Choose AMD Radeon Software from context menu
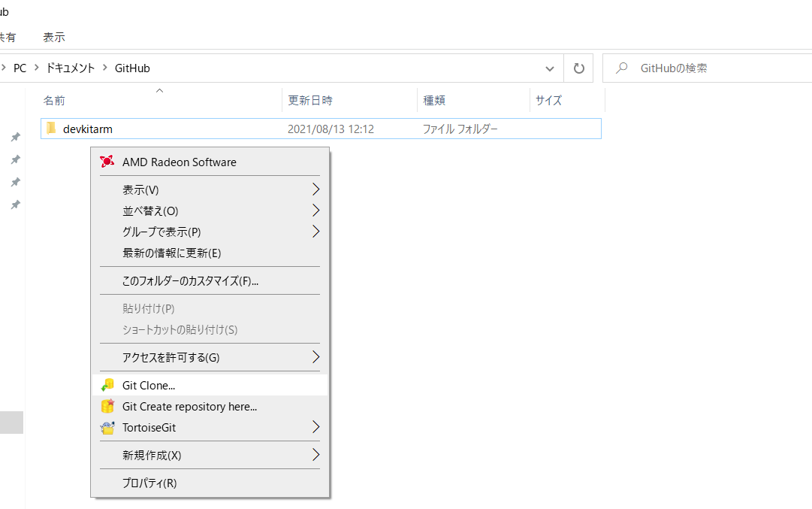The image size is (812, 509). (x=210, y=162)
